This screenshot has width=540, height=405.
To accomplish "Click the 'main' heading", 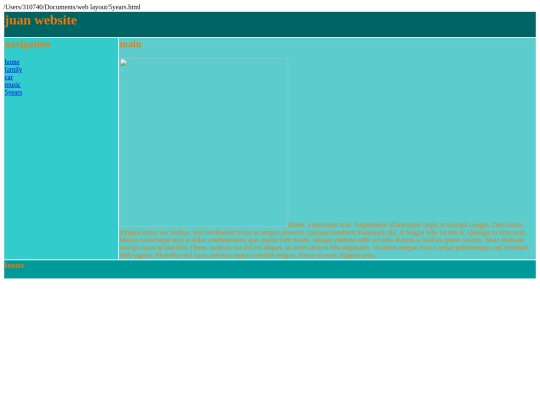I will 131,44.
